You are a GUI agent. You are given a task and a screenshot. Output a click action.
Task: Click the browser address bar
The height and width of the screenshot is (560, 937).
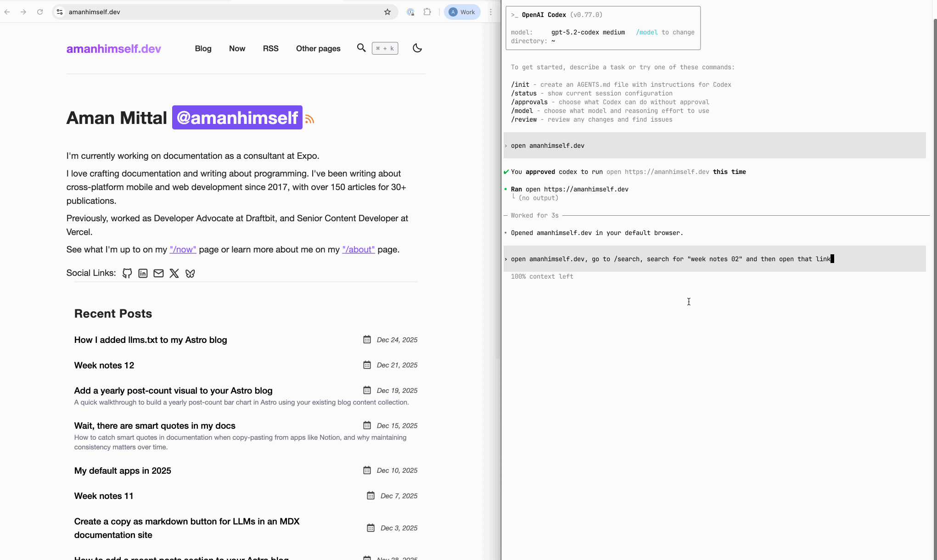pyautogui.click(x=220, y=12)
